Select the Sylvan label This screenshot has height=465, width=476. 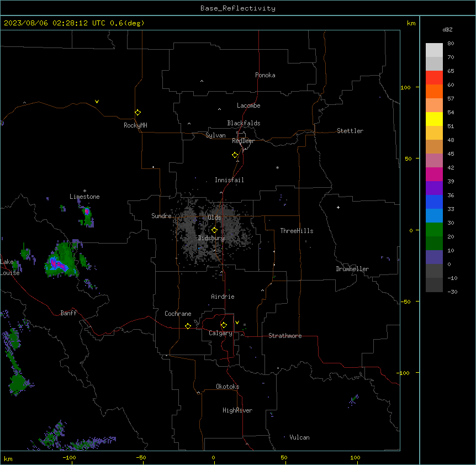tap(215, 135)
